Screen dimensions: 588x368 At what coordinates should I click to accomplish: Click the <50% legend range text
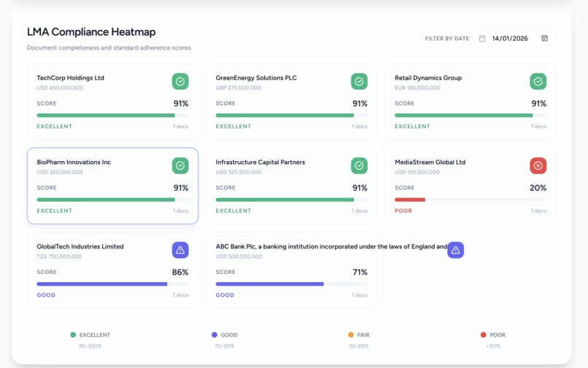493,346
